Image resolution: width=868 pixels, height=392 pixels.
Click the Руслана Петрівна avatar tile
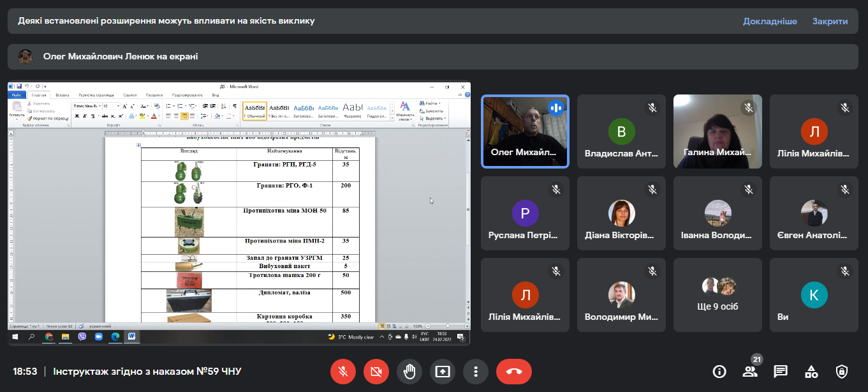tap(526, 213)
